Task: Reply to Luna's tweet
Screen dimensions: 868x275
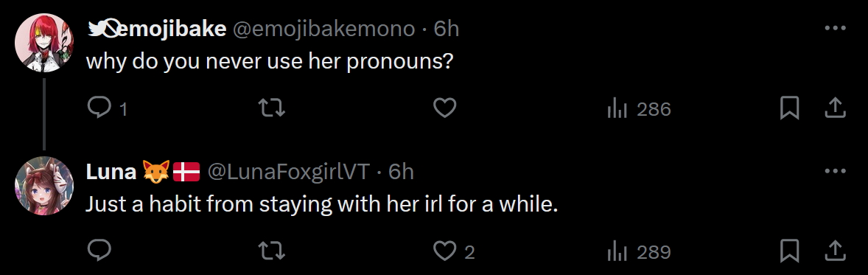Action: (99, 251)
